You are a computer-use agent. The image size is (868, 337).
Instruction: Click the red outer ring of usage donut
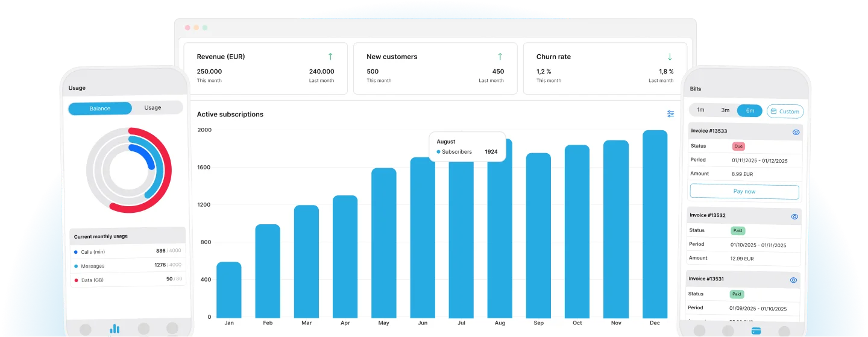coord(166,170)
